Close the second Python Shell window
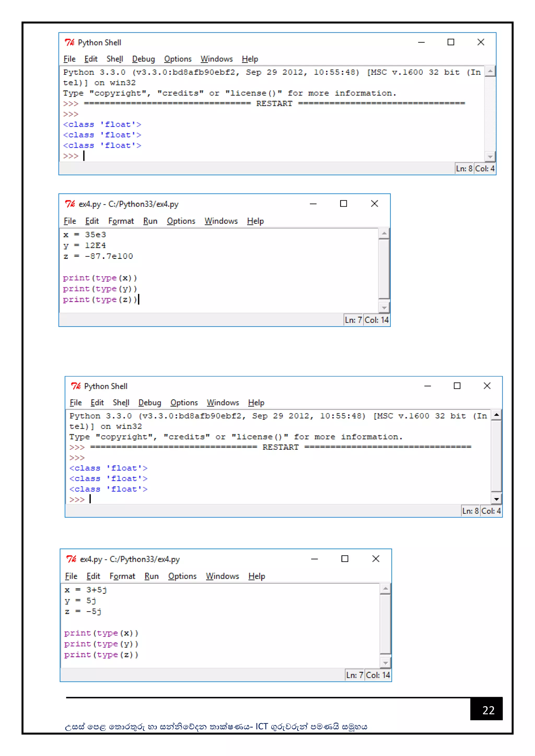Image resolution: width=535 pixels, height=756 pixels. [x=487, y=386]
